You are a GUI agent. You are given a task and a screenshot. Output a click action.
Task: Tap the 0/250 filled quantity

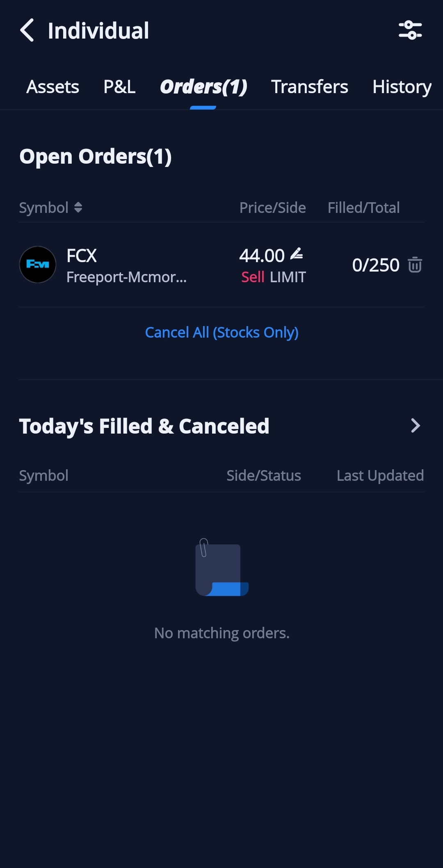[x=375, y=265]
